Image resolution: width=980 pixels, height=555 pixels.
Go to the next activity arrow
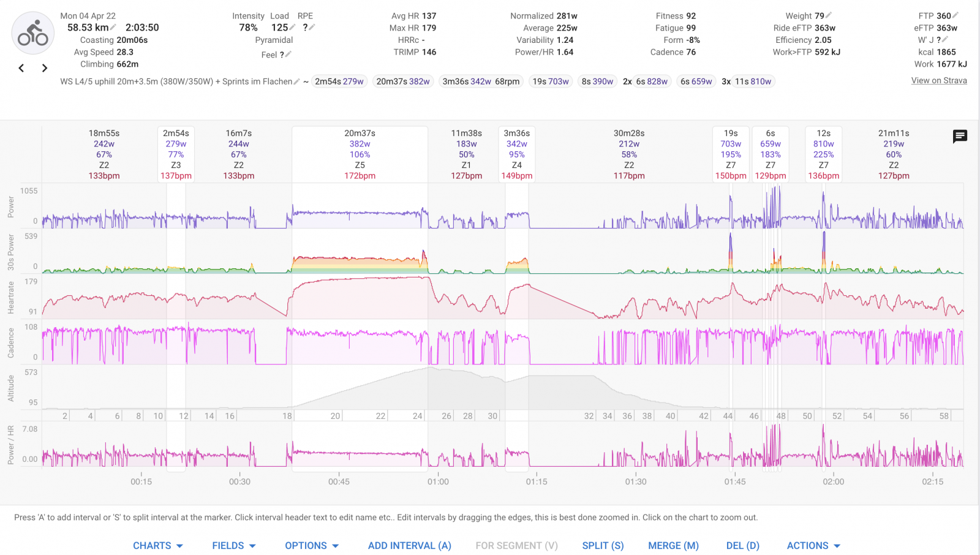44,68
